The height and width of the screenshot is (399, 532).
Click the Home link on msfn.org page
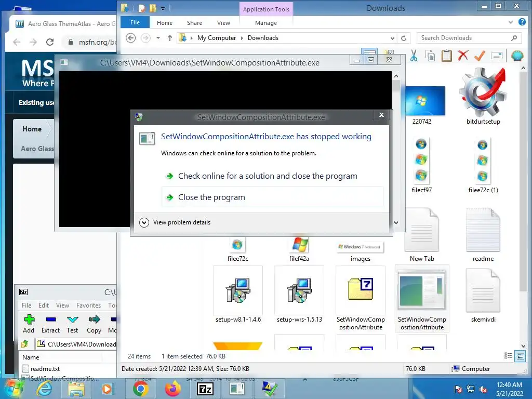pos(32,129)
